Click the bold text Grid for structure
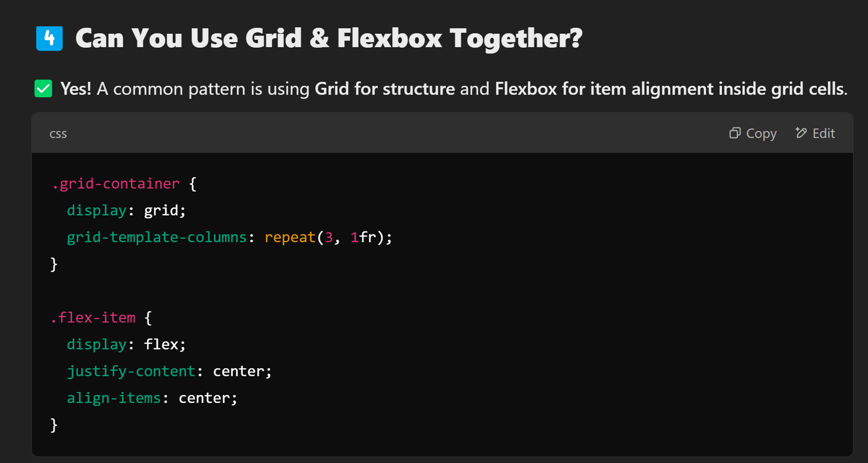The image size is (868, 463). pos(385,89)
